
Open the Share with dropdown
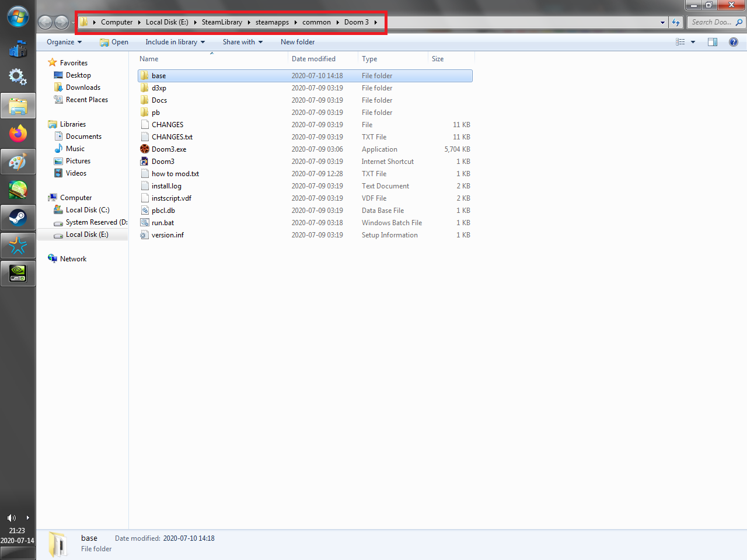(x=243, y=42)
